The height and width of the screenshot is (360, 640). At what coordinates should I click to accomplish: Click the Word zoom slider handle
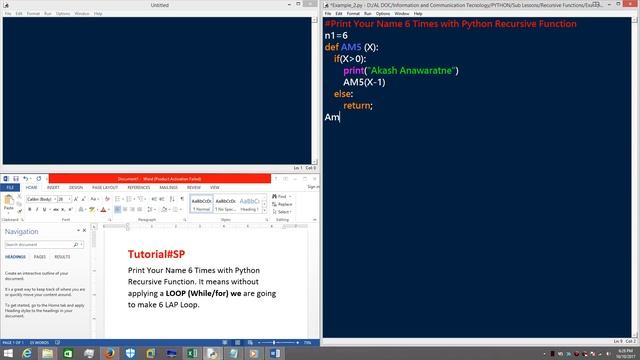click(x=274, y=342)
